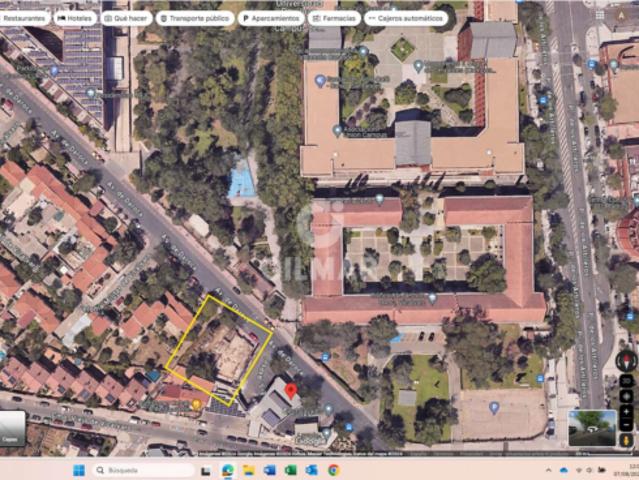Image resolution: width=639 pixels, height=480 pixels.
Task: Click the Búsqueda taskbar search box
Action: click(x=143, y=470)
